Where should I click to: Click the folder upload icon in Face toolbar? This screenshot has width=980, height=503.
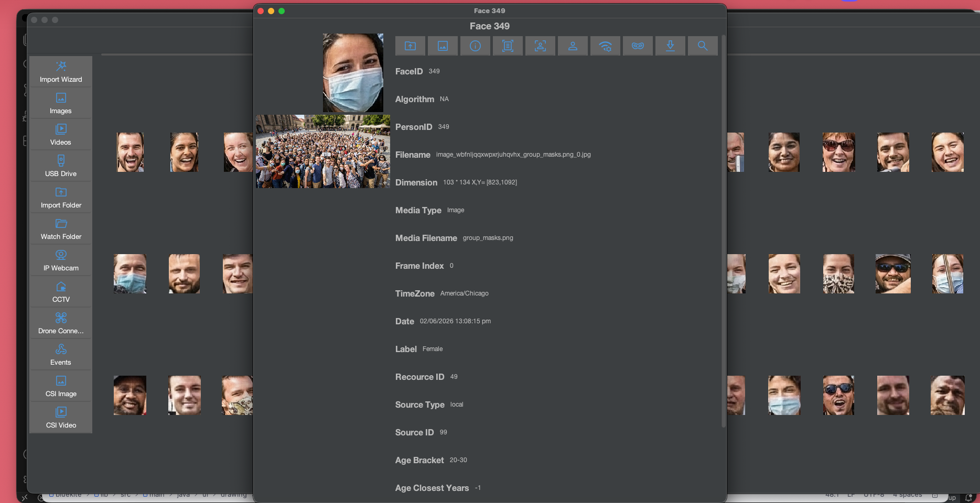point(410,46)
